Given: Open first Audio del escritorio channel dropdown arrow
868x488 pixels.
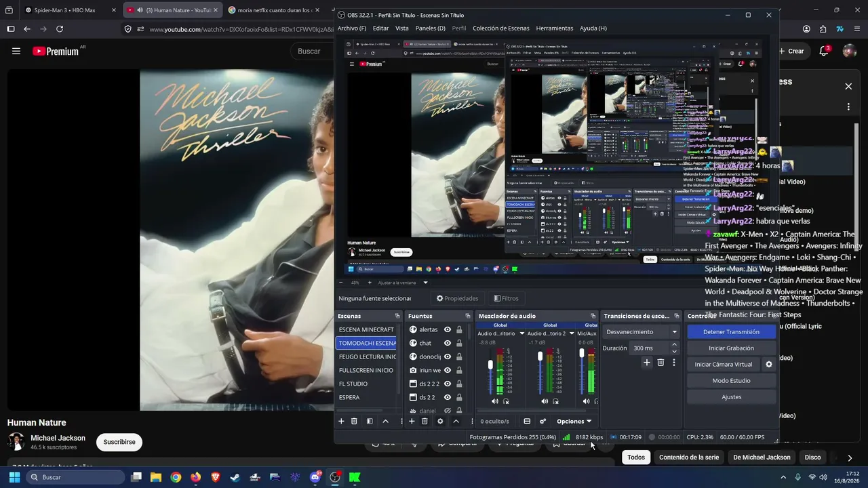Looking at the screenshot, I should [521, 333].
